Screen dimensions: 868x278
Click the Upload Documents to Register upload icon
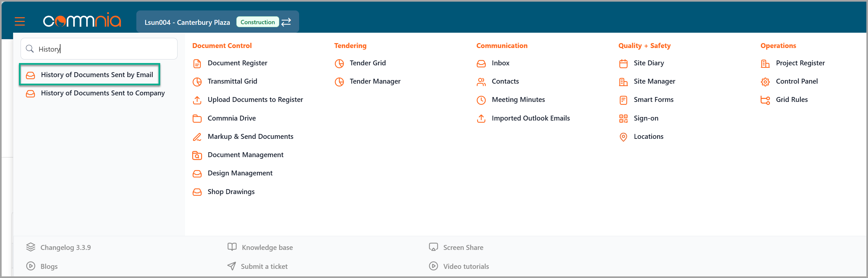[197, 100]
